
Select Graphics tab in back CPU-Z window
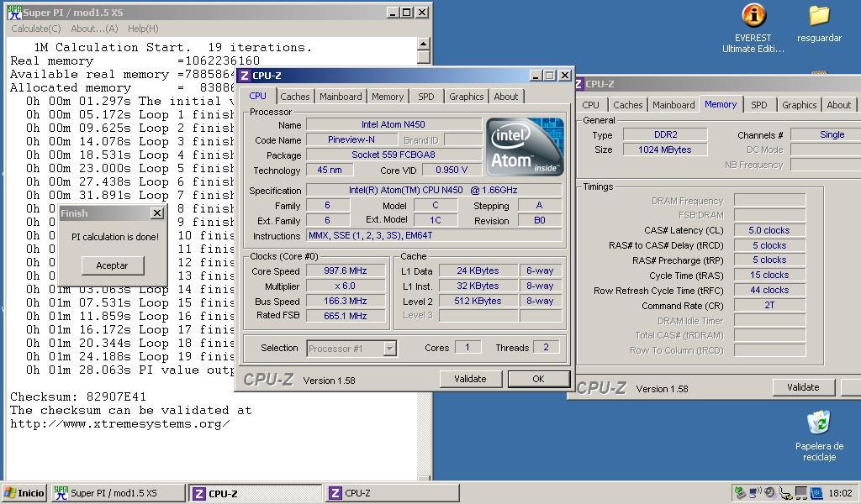pos(800,105)
